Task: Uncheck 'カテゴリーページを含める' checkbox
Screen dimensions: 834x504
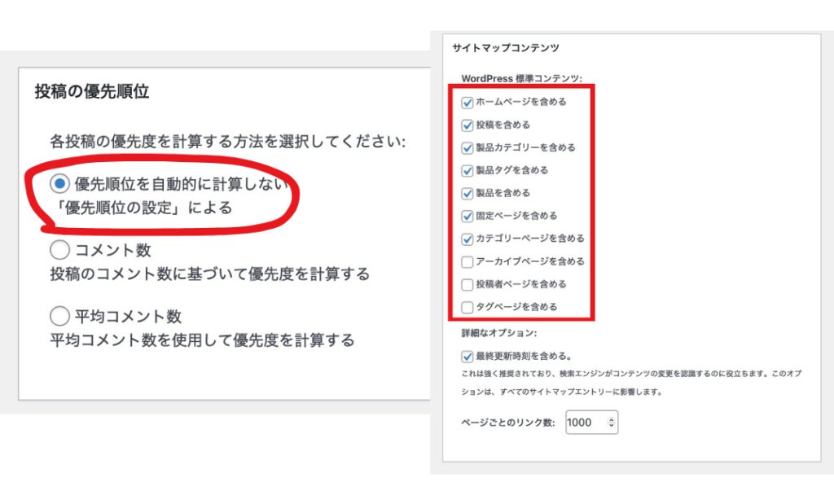Action: (467, 239)
